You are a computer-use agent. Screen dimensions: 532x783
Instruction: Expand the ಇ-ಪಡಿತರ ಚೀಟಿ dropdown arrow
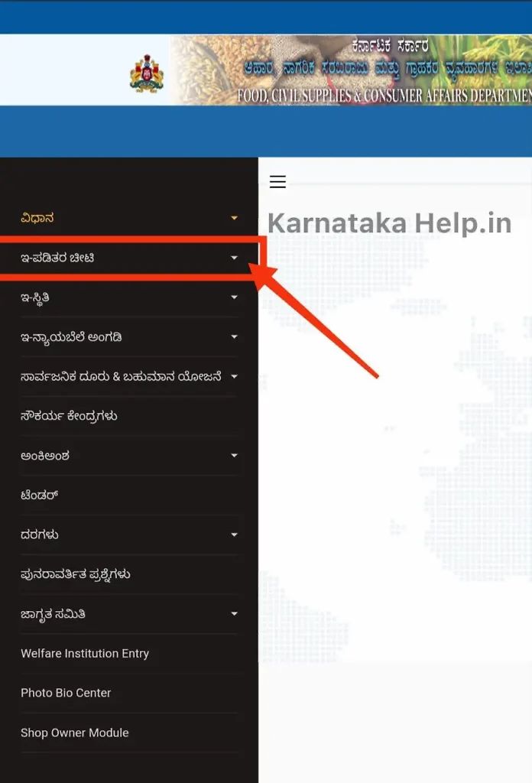(x=234, y=258)
